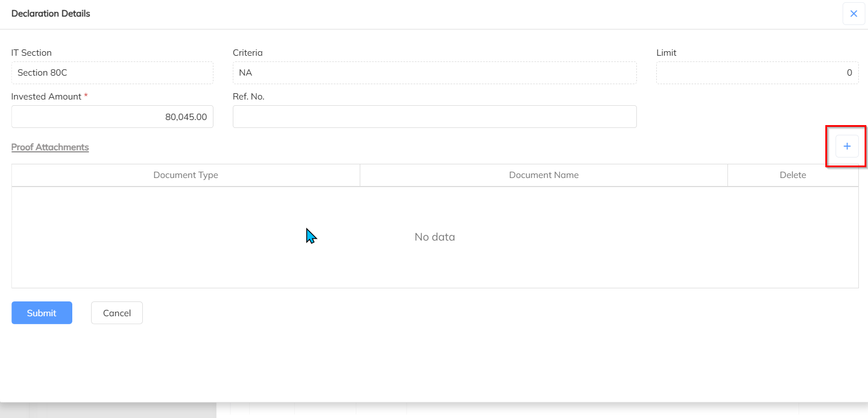868x418 pixels.
Task: Click the Criteria field showing NA
Action: coord(434,73)
